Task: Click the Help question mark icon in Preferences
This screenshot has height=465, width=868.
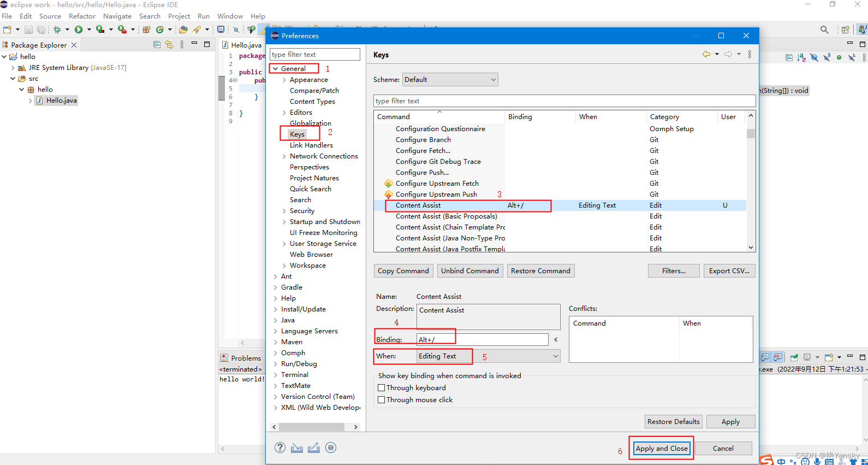Action: tap(280, 448)
